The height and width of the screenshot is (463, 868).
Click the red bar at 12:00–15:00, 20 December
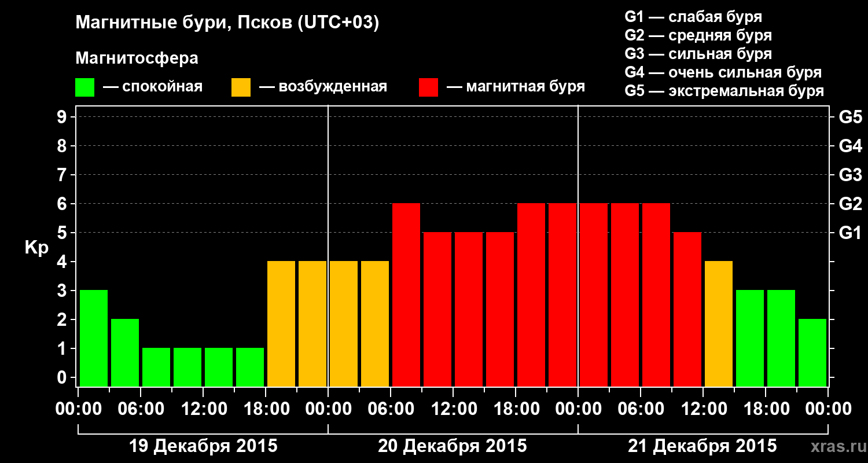click(469, 309)
